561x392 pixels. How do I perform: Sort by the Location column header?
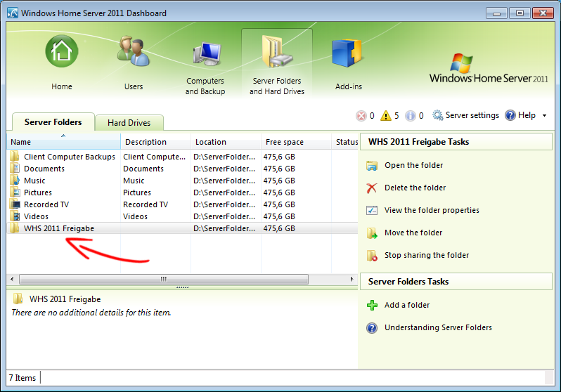[x=226, y=142]
